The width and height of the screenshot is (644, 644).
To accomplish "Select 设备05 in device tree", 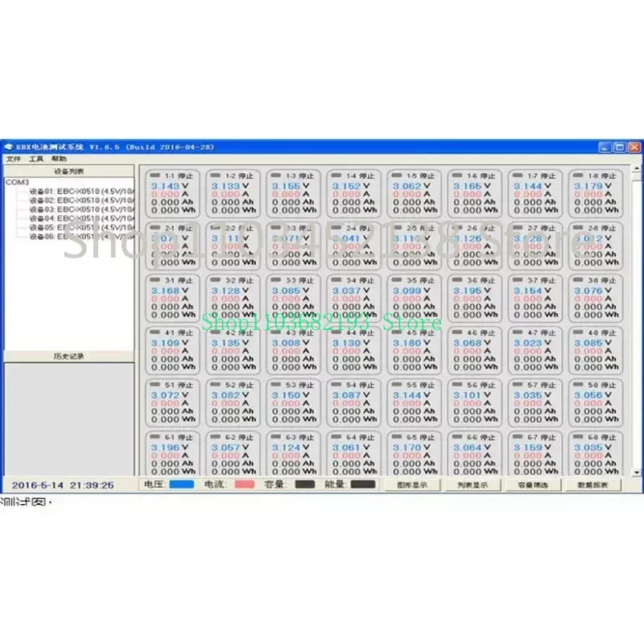I will pos(82,228).
